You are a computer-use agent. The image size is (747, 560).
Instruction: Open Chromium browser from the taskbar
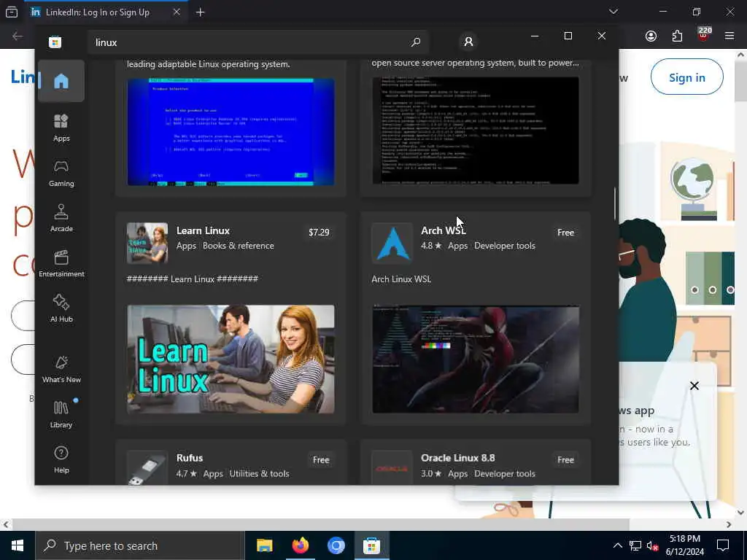[336, 545]
